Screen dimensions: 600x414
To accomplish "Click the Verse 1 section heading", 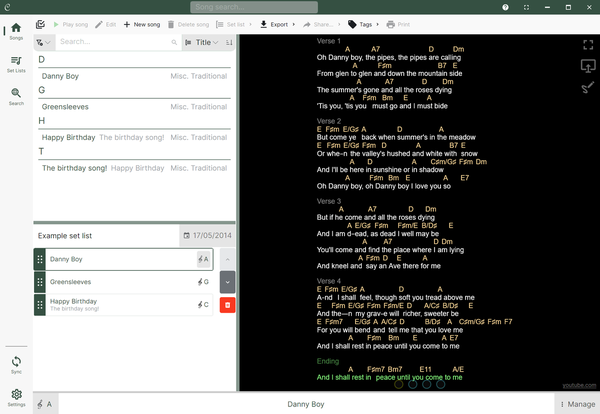I will 328,41.
